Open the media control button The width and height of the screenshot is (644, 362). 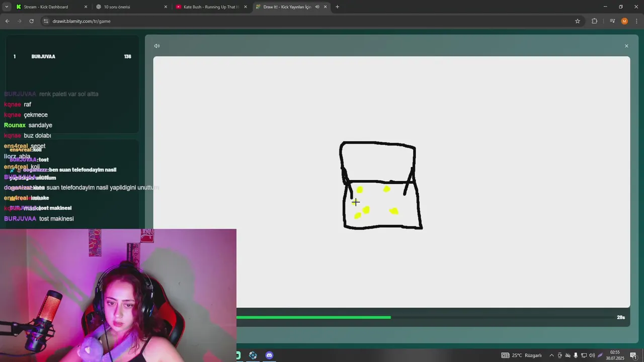tap(612, 21)
